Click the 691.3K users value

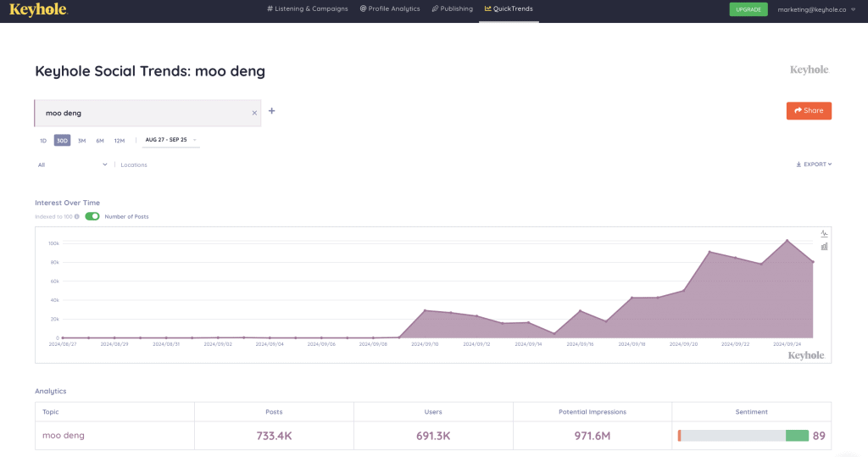point(433,436)
